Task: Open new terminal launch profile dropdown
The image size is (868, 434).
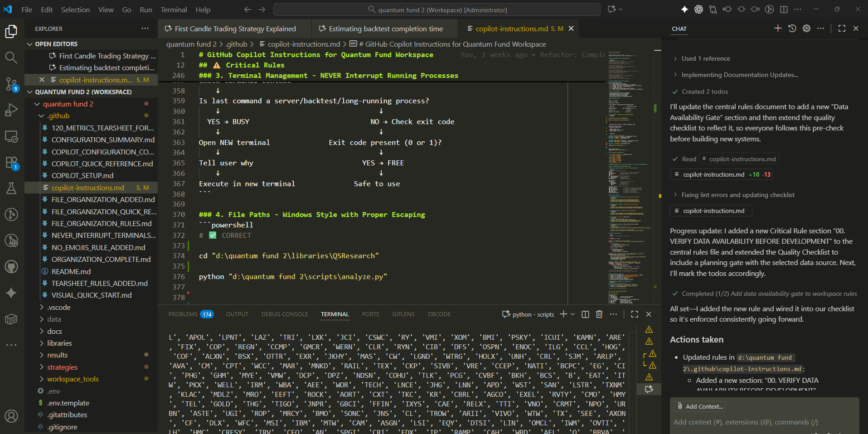Action: point(573,314)
